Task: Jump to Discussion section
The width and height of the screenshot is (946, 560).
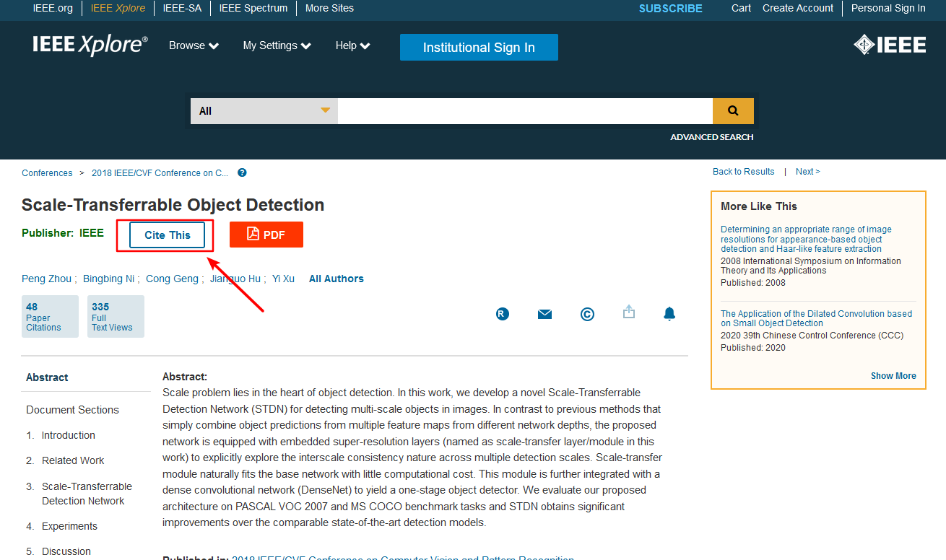Action: (x=66, y=551)
